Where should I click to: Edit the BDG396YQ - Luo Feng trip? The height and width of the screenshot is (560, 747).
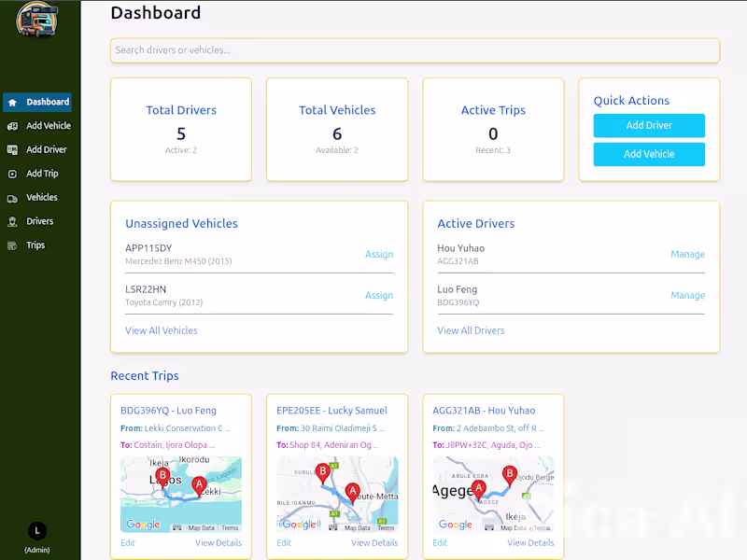point(128,543)
